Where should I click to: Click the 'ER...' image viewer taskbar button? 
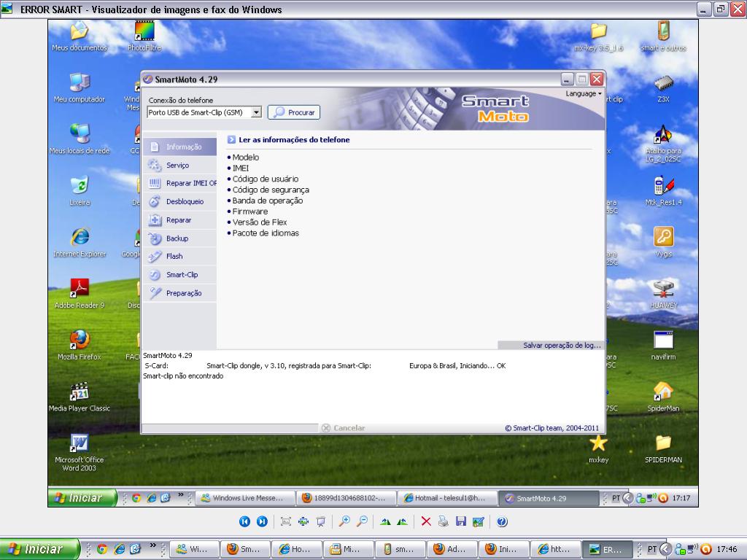point(608,549)
